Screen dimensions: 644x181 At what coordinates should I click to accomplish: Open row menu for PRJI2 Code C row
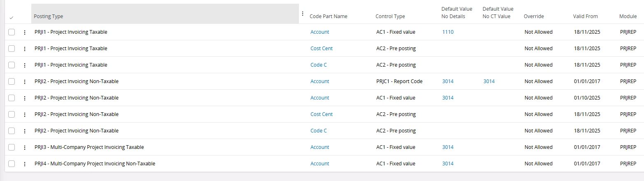pyautogui.click(x=25, y=131)
